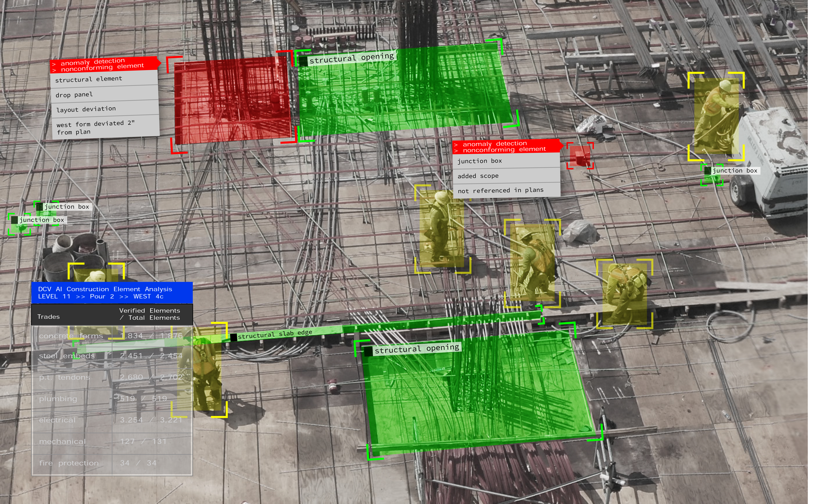Click the junction box label near white generator

pos(734,171)
